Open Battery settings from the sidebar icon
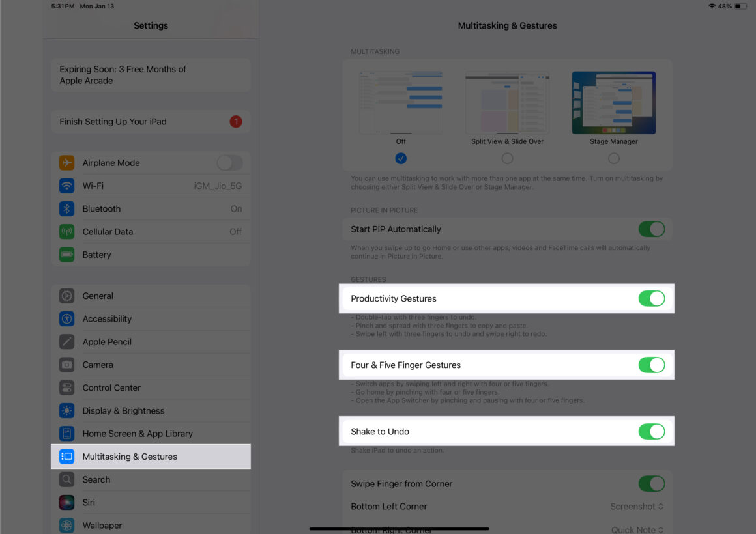The height and width of the screenshot is (534, 756). point(66,255)
